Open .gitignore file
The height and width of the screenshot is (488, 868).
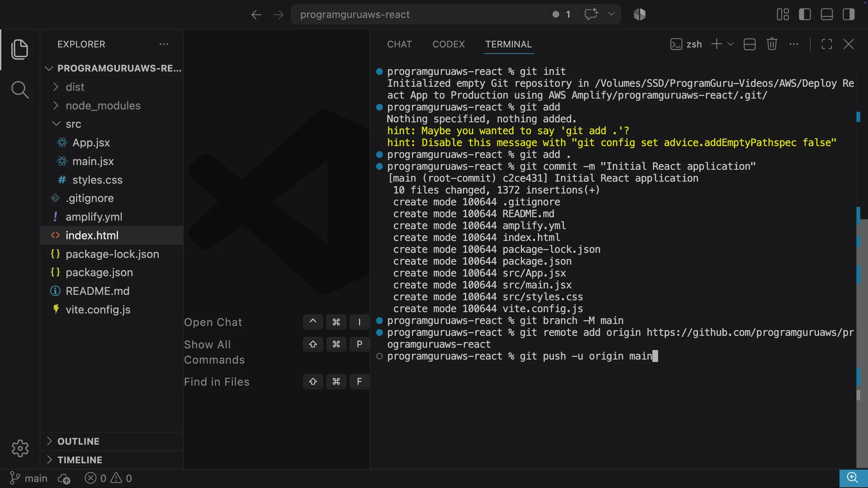tap(112, 198)
